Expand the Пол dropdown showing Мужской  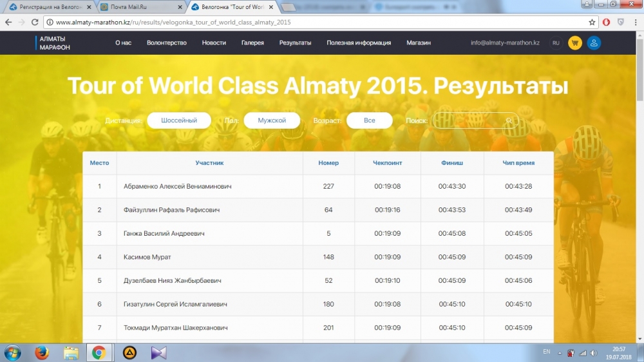tap(272, 120)
